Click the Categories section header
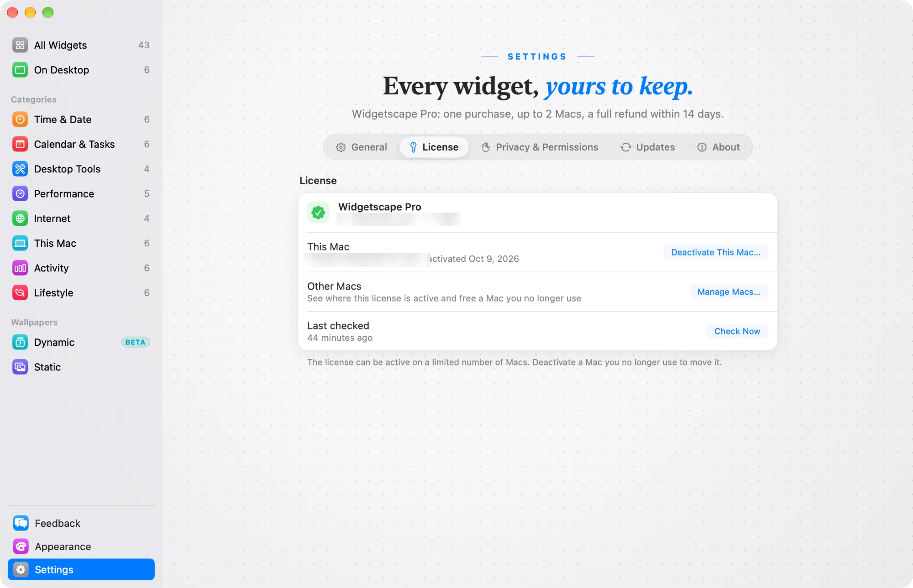Image resolution: width=913 pixels, height=588 pixels. click(x=34, y=99)
